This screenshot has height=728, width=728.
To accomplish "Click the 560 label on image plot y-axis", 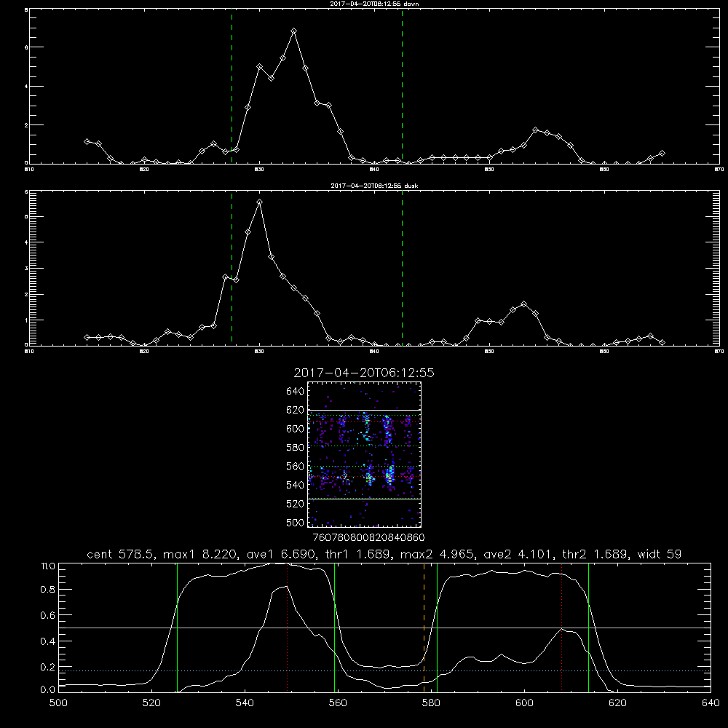I will pos(296,466).
